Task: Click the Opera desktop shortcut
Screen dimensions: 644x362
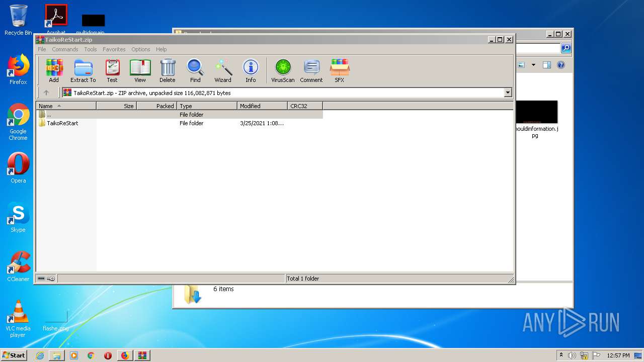Action: tap(18, 168)
